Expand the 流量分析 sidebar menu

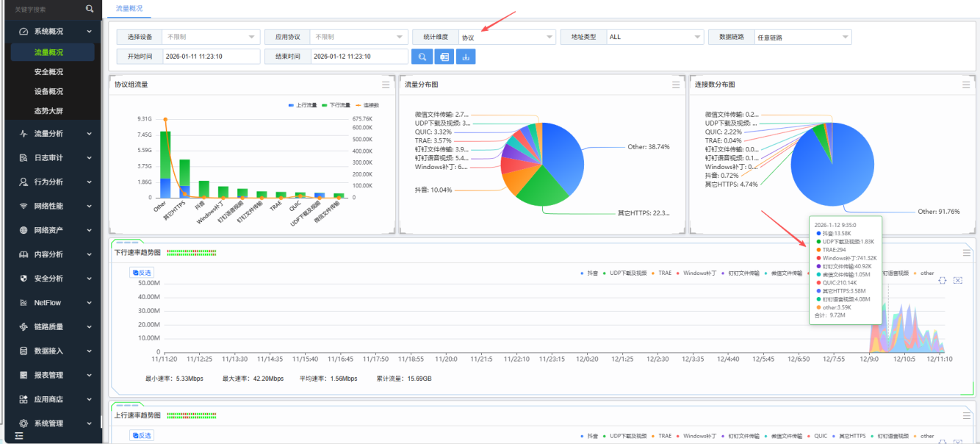[51, 134]
